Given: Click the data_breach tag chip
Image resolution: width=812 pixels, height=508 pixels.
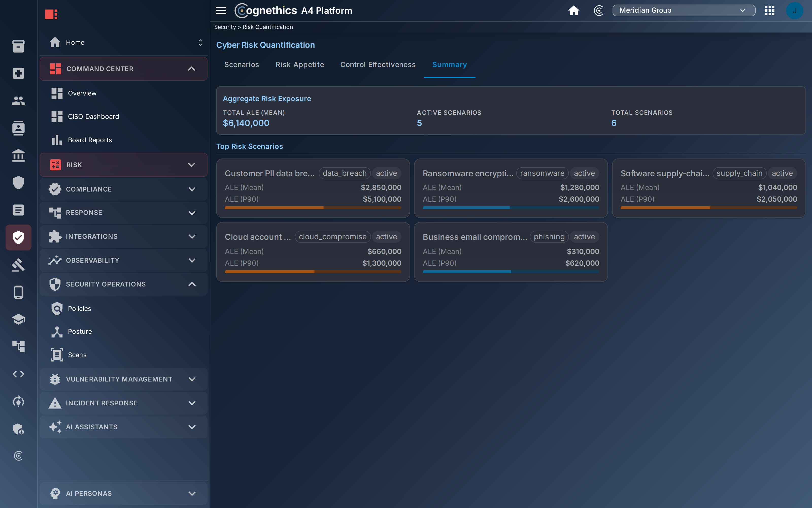Looking at the screenshot, I should (344, 173).
